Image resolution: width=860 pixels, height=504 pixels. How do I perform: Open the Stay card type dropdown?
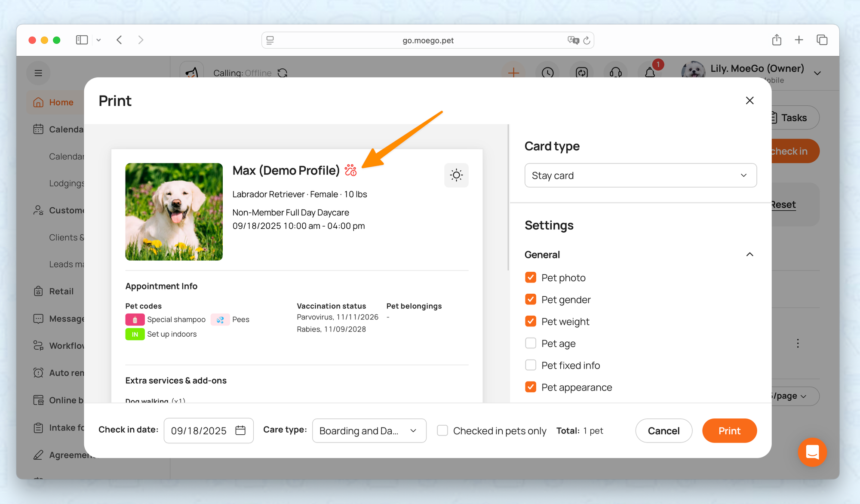[x=640, y=175]
